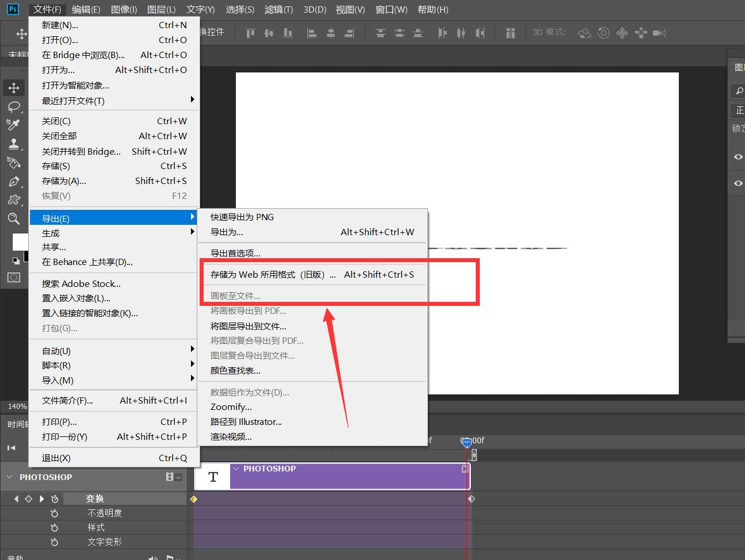This screenshot has height=560, width=745.
Task: Select the Zoom magnifier tool
Action: click(14, 218)
